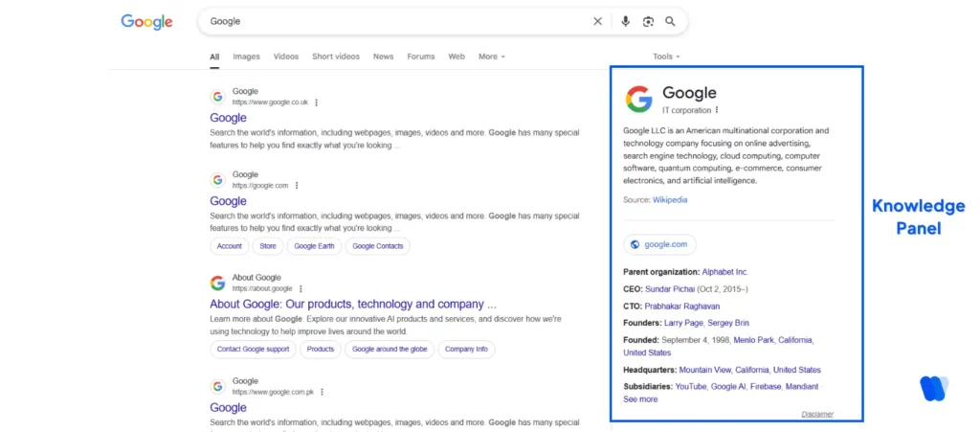Switch to the Images tab

[x=246, y=57]
